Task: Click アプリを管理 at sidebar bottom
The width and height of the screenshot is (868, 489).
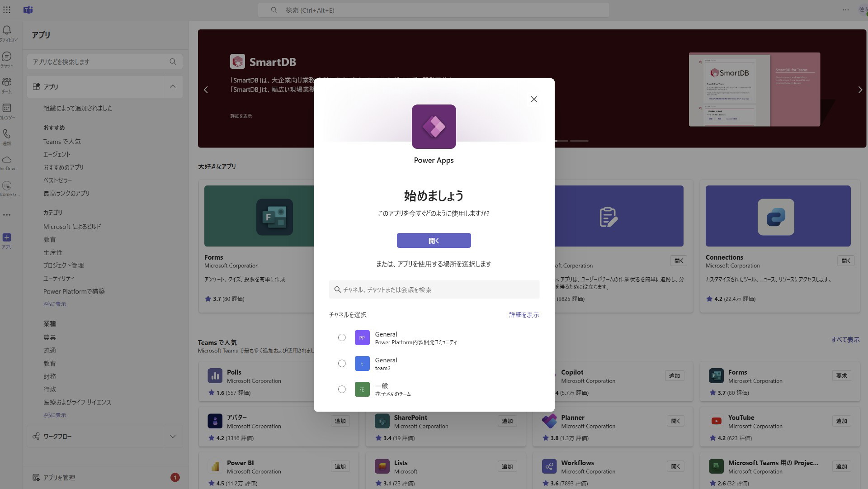Action: click(59, 478)
